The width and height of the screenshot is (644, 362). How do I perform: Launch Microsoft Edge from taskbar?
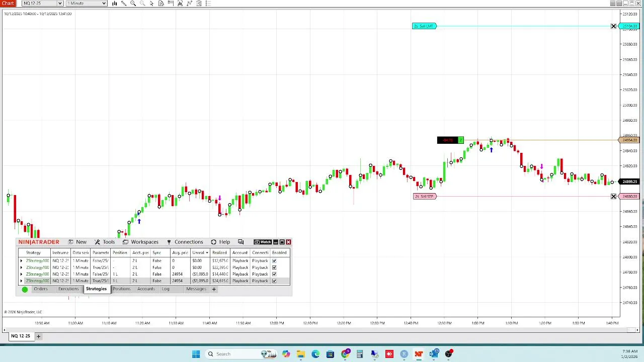(x=315, y=354)
